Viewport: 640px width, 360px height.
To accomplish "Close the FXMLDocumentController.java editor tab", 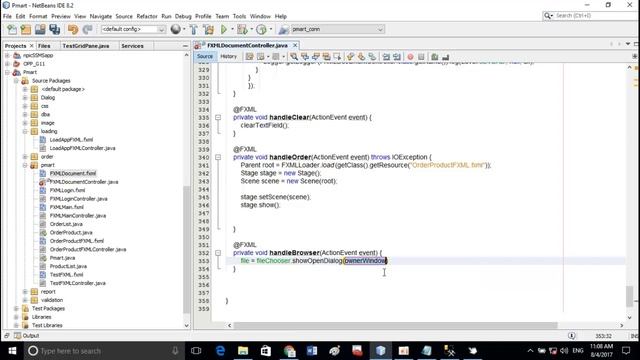I will (295, 45).
